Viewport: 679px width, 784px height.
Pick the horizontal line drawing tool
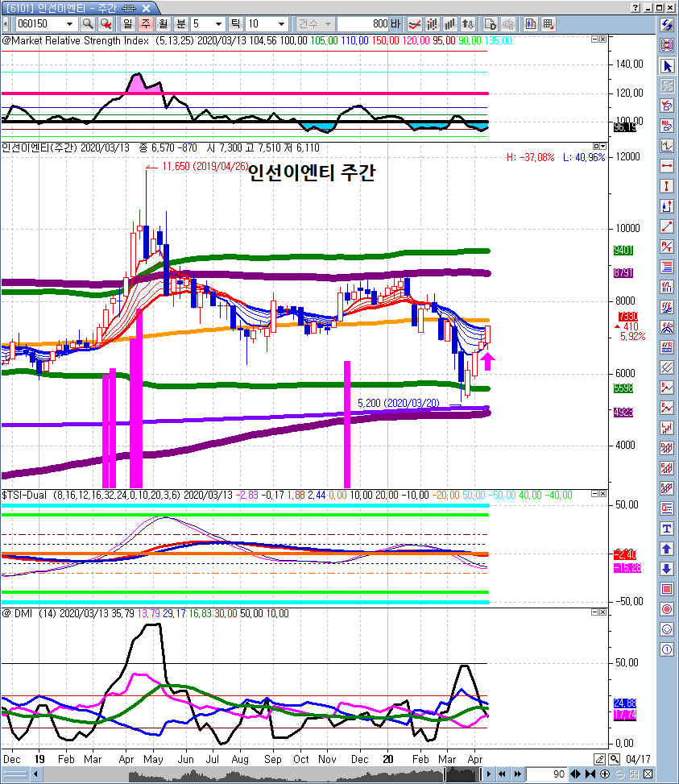[667, 166]
